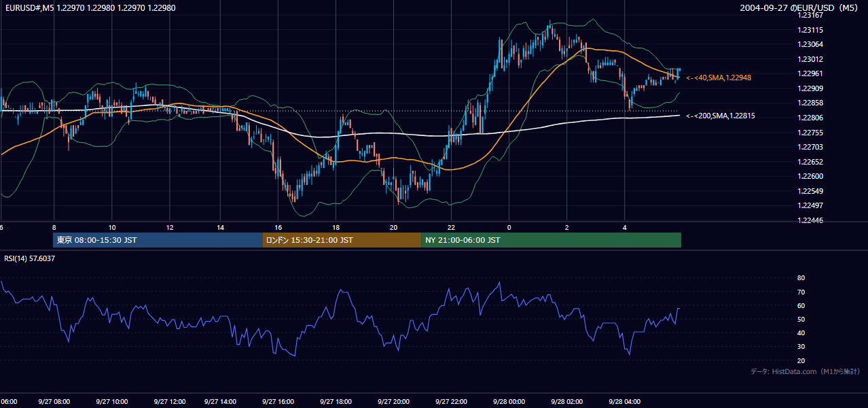The height and width of the screenshot is (408, 868).
Task: Click the 9/27 14:00 time axis label
Action: coord(220,402)
